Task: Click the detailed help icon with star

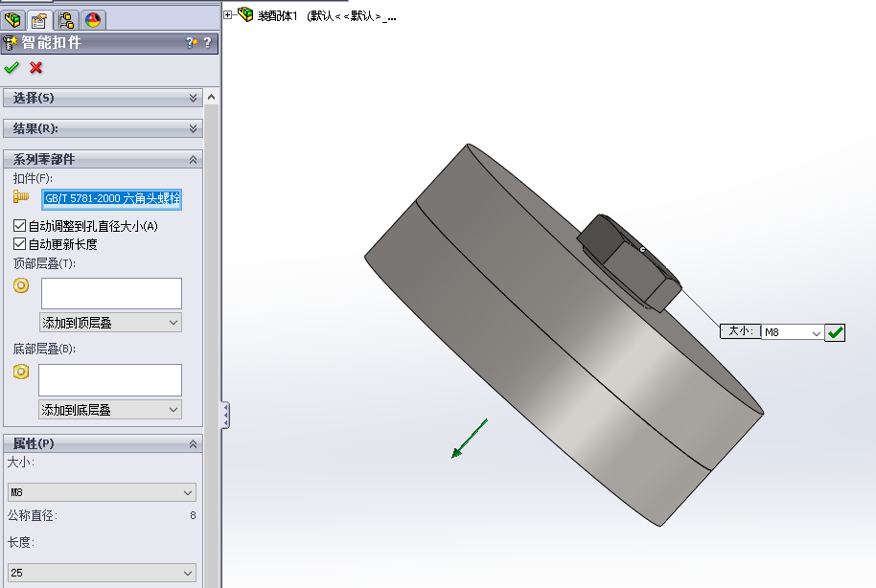Action: [192, 42]
